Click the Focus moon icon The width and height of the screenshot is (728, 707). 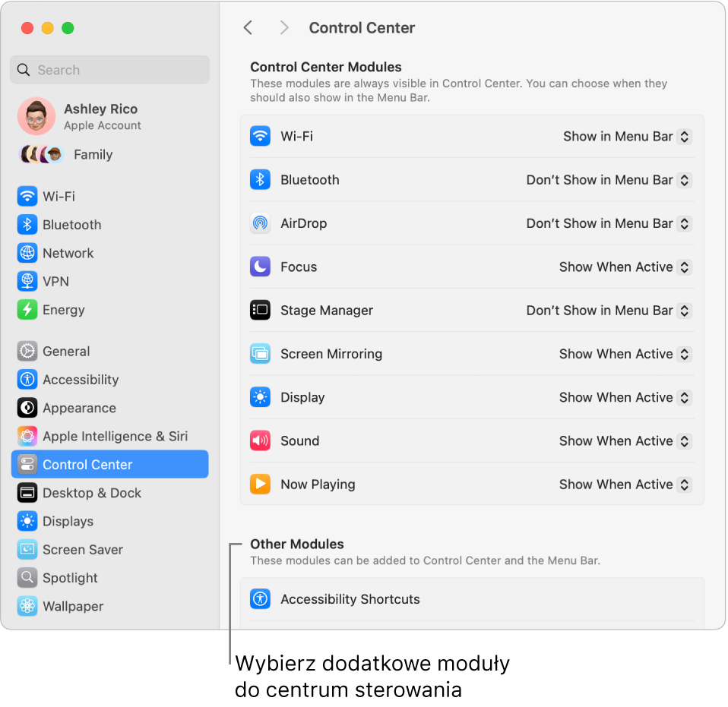(260, 267)
